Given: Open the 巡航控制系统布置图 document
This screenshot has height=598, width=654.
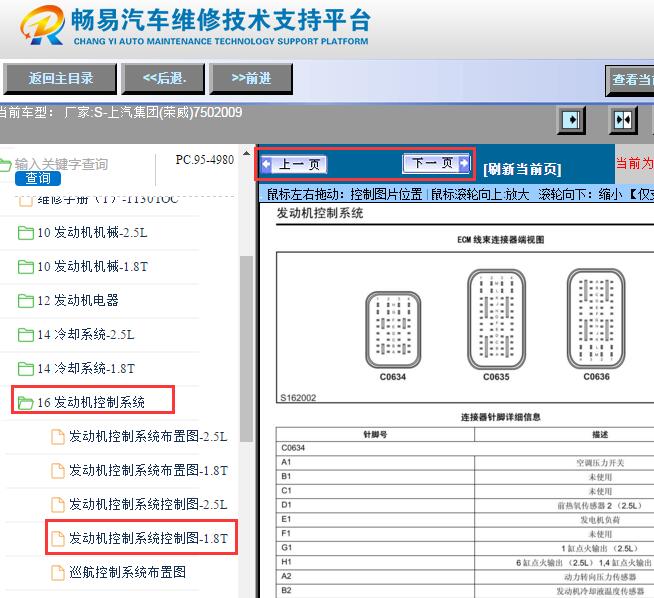Looking at the screenshot, I should pos(128,573).
